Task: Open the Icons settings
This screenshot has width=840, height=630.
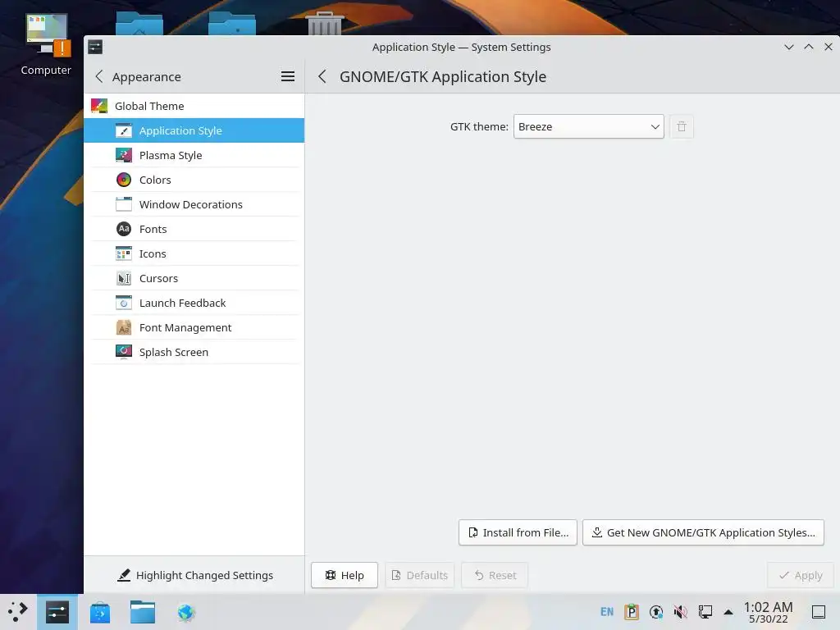Action: (194, 254)
